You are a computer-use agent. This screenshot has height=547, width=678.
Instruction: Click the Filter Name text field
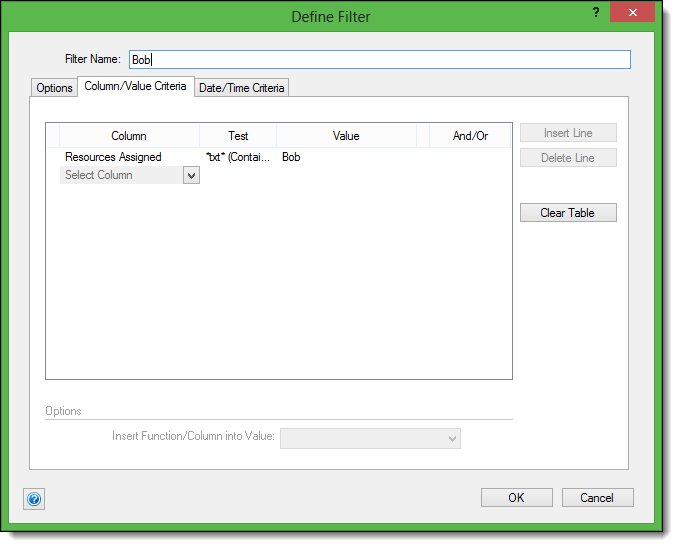(380, 60)
